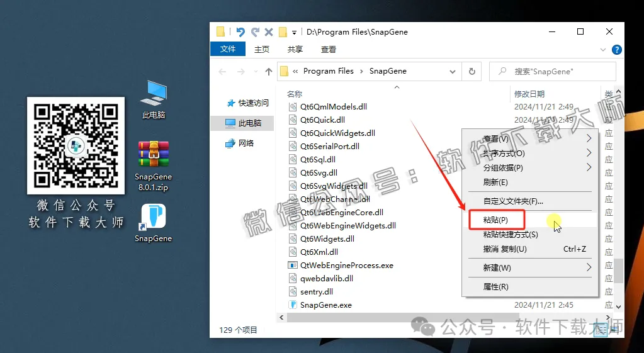Switch to large icons view in status bar
Image resolution: width=644 pixels, height=353 pixels.
pyautogui.click(x=614, y=329)
